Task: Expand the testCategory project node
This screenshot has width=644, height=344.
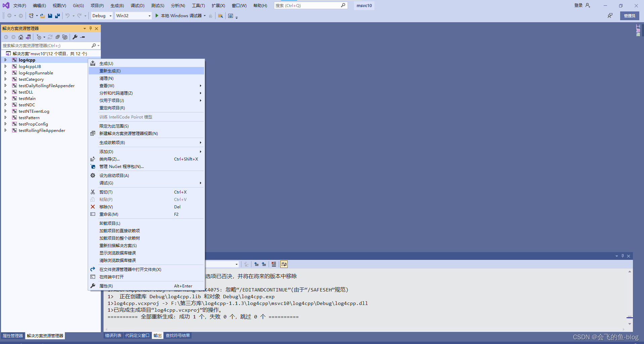Action: pos(5,79)
